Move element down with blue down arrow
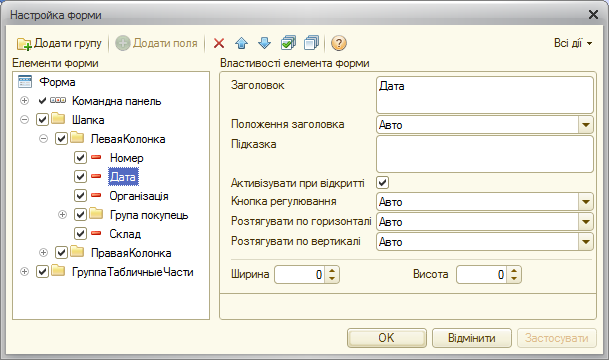This screenshot has width=609, height=360. coord(264,43)
